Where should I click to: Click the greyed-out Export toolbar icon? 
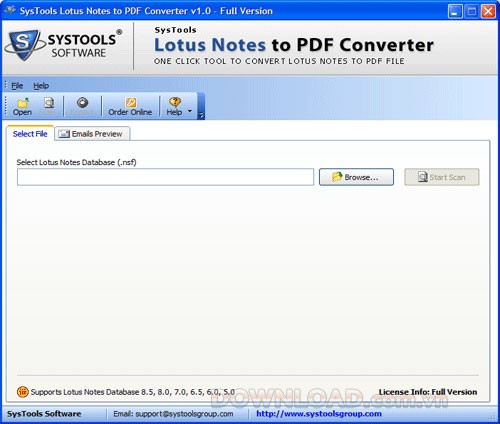[x=82, y=106]
